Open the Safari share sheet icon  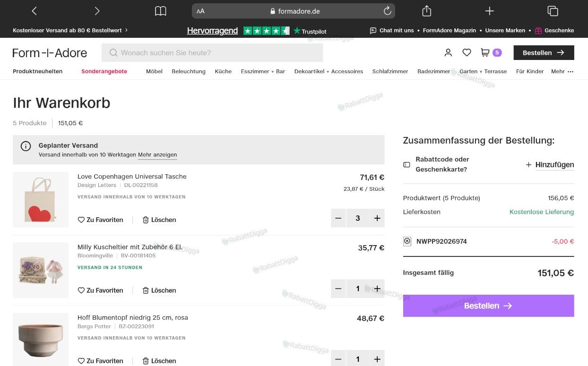(426, 10)
